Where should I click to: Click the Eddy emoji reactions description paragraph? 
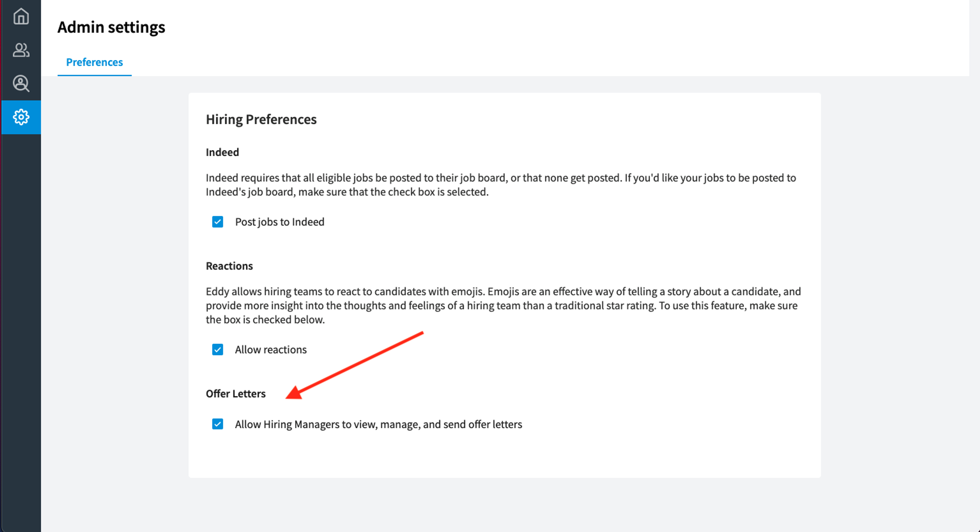tap(503, 305)
